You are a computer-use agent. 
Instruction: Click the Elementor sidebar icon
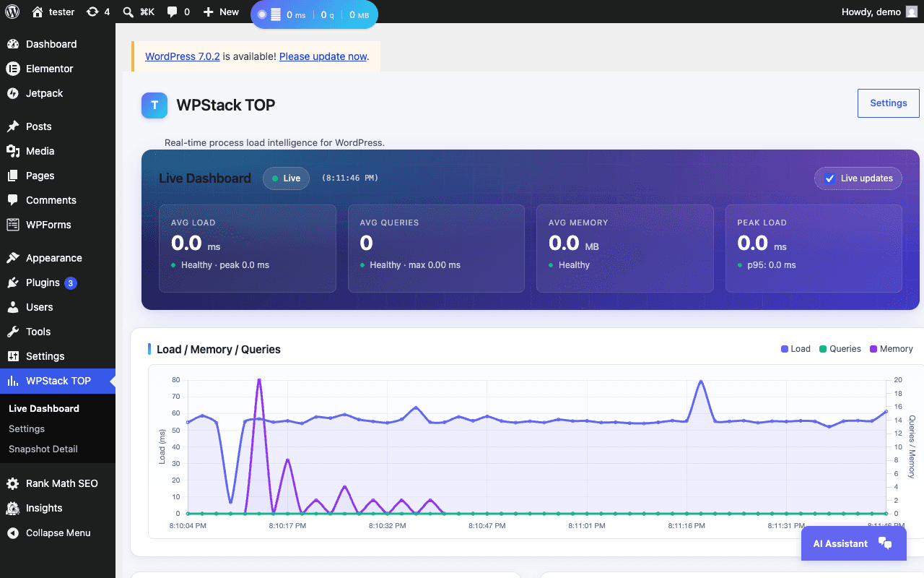pos(12,69)
